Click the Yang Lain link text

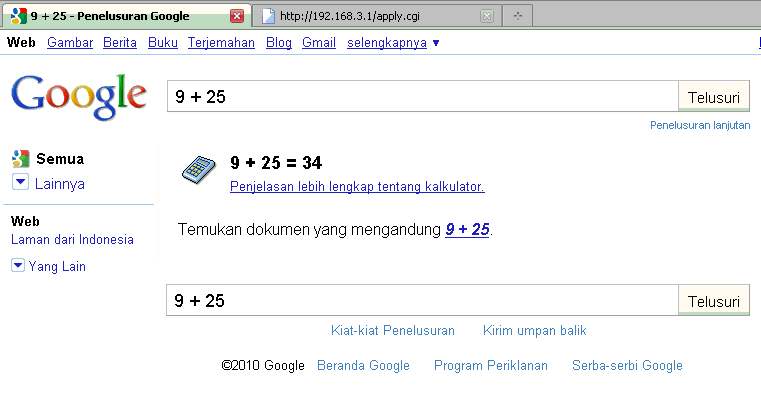(x=57, y=266)
